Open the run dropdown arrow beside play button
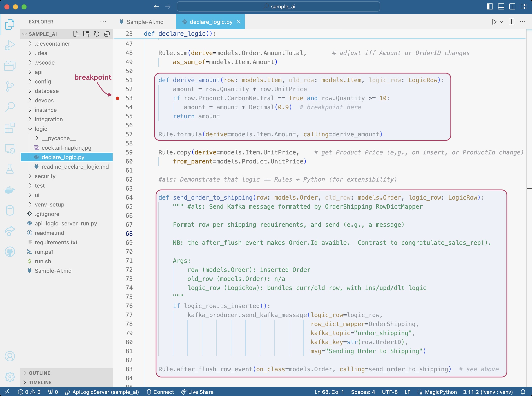The width and height of the screenshot is (532, 396). (501, 22)
